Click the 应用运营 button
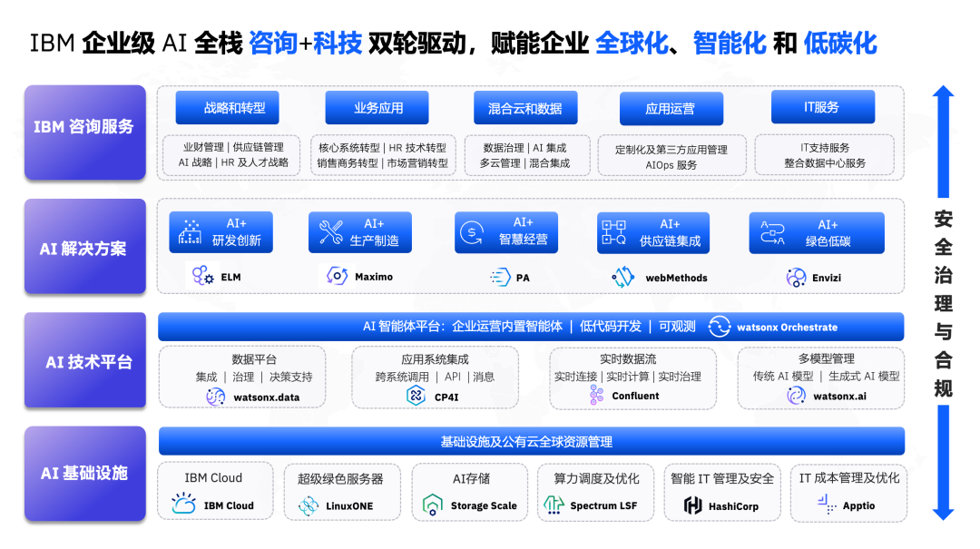The width and height of the screenshot is (980, 549). coord(671,109)
